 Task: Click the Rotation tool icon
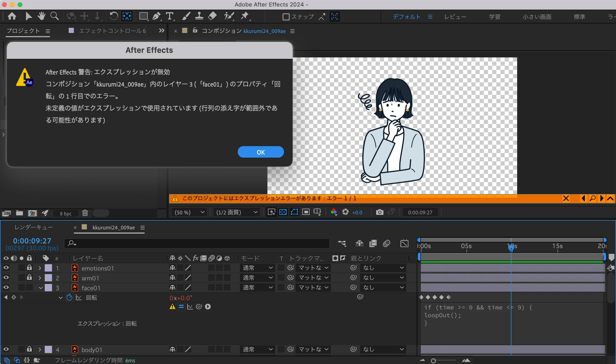click(113, 16)
